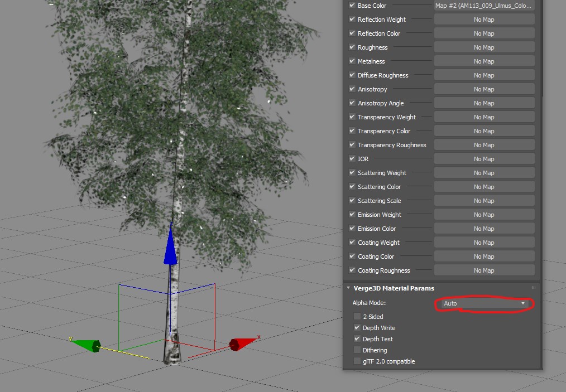Uncheck the Transparency Weight map checkbox
566x392 pixels.
[352, 117]
